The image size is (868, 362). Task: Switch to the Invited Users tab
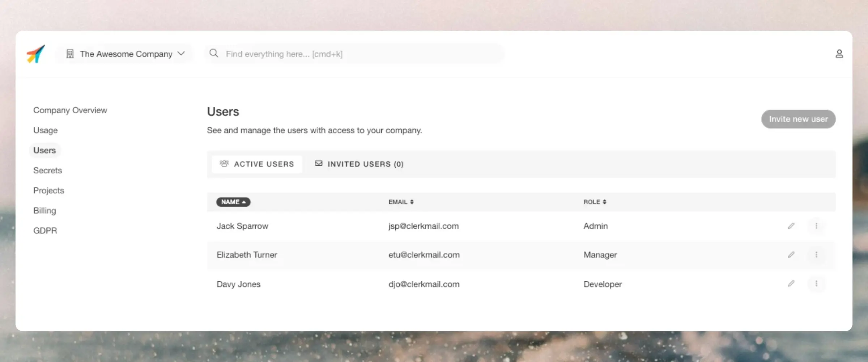[x=359, y=164]
